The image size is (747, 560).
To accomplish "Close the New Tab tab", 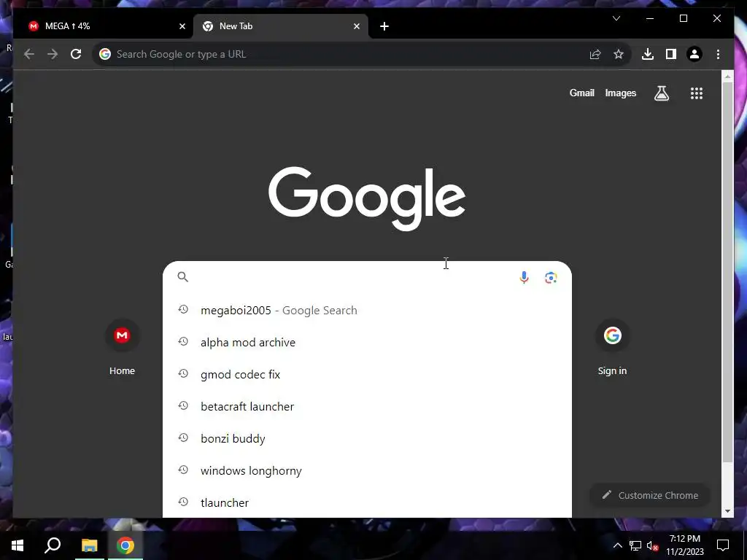I will pos(356,26).
